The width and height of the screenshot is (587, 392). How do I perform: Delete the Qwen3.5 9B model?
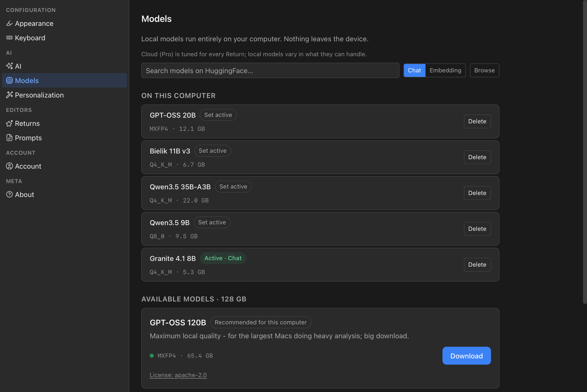click(477, 229)
